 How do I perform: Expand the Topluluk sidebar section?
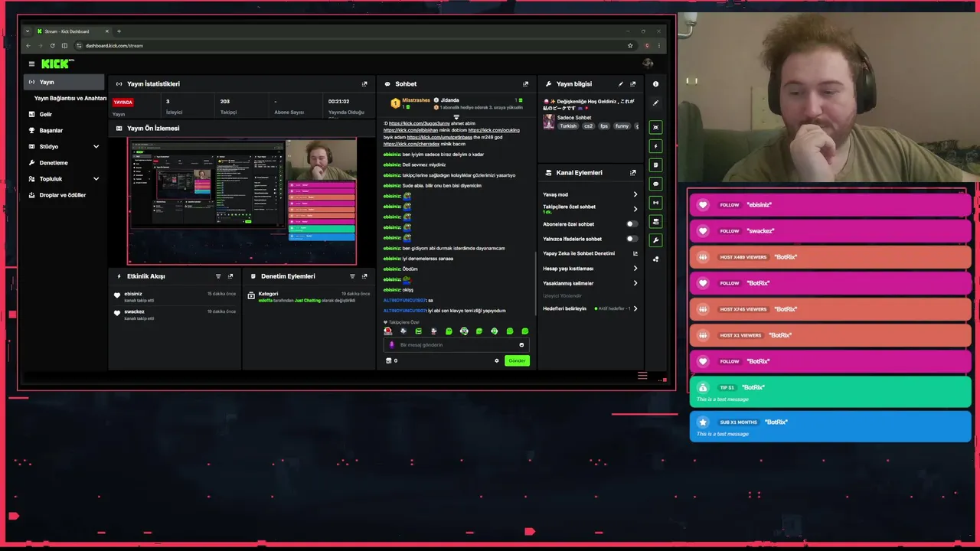click(x=96, y=179)
